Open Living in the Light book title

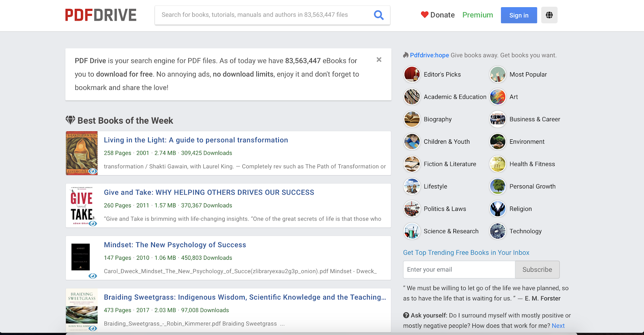[x=196, y=140]
